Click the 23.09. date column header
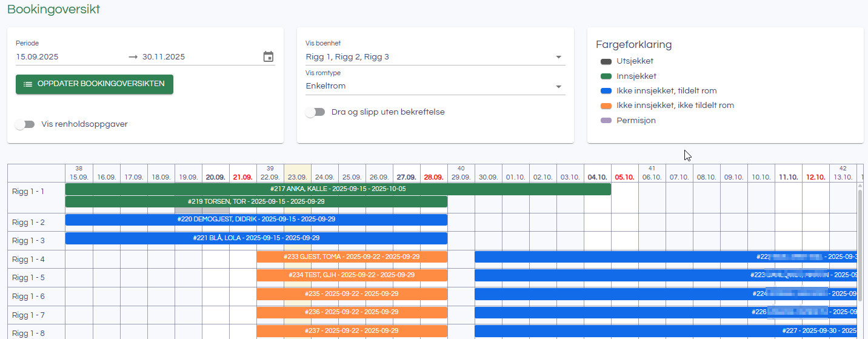868x339 pixels. 297,177
